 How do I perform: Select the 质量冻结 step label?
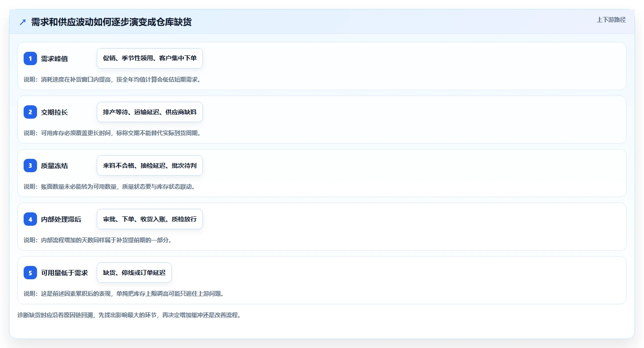coord(54,166)
